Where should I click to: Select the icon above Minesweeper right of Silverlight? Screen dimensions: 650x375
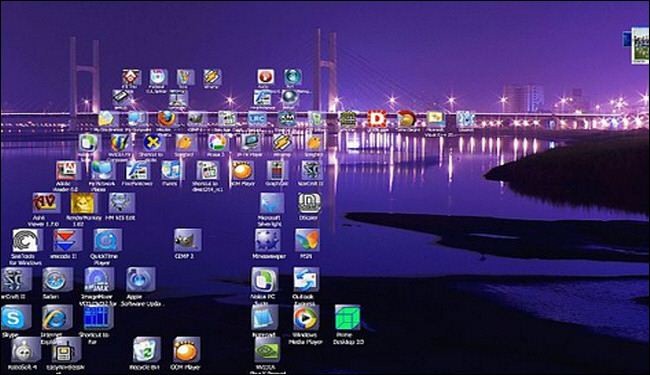(309, 203)
